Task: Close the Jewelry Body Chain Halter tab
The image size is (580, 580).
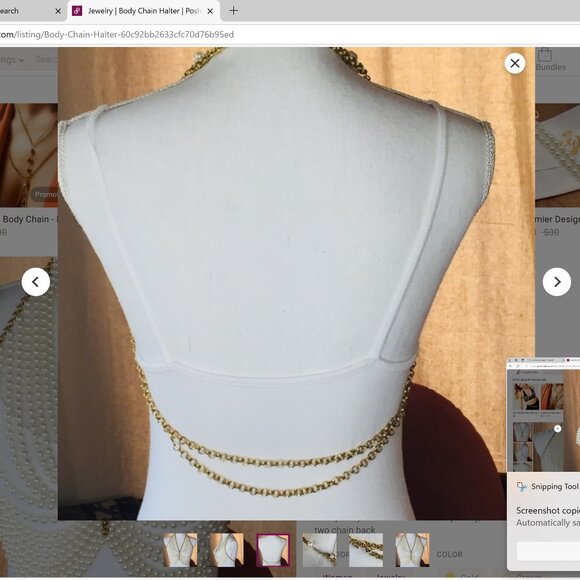Action: click(x=210, y=11)
